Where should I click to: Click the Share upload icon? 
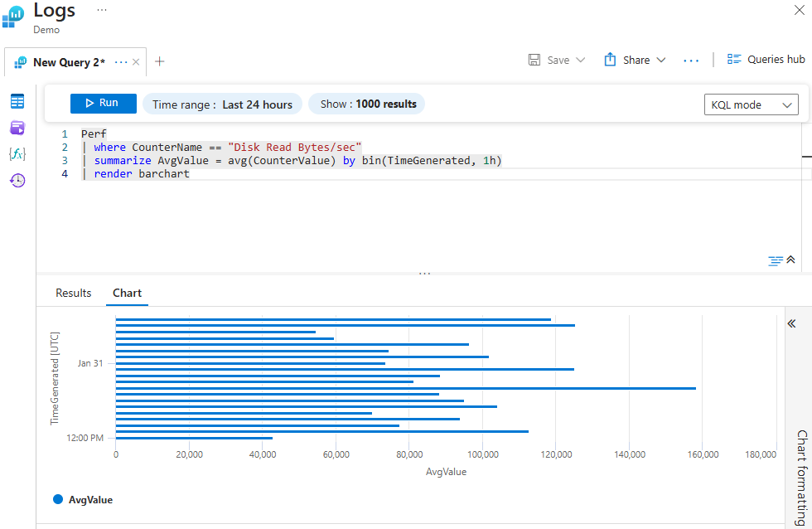coord(610,60)
